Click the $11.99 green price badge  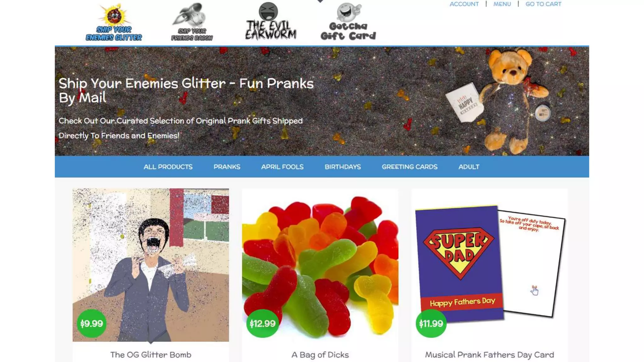[431, 323]
